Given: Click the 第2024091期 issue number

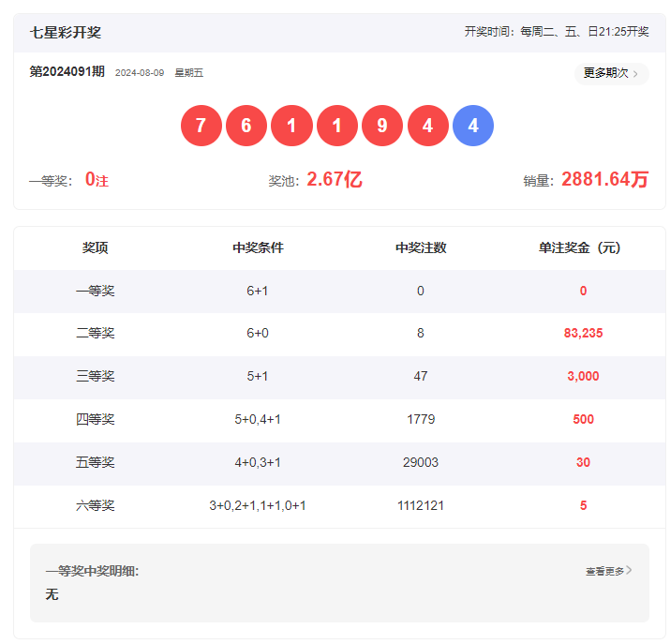Looking at the screenshot, I should tap(67, 72).
